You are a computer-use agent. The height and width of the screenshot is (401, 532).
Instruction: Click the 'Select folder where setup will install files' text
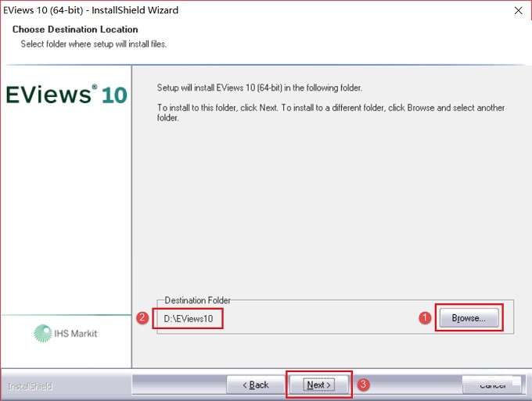(94, 44)
